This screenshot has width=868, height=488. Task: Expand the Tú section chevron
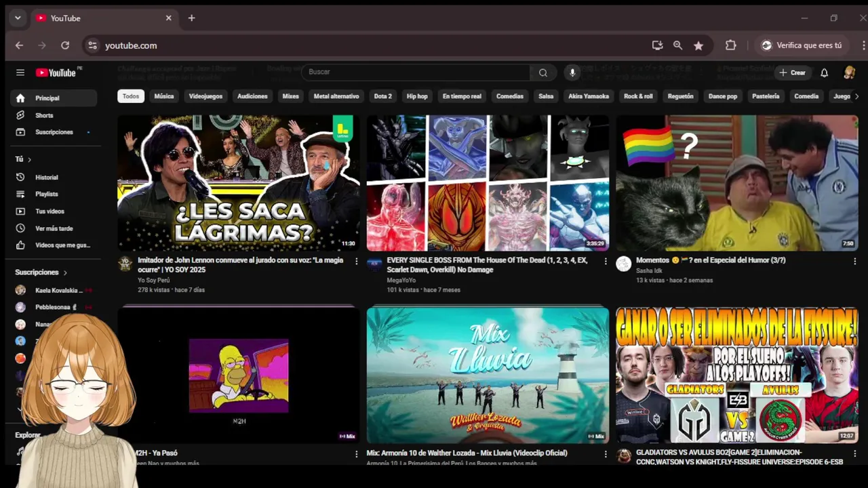29,159
